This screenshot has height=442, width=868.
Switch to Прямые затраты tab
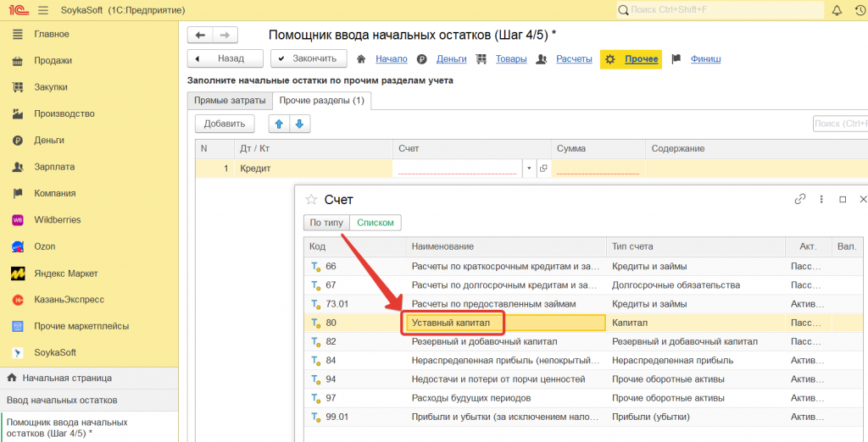(230, 101)
